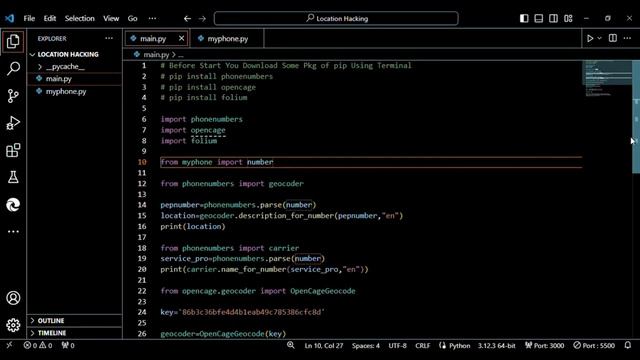Open the File menu
Viewport: 640px width, 360px height.
pos(29,18)
